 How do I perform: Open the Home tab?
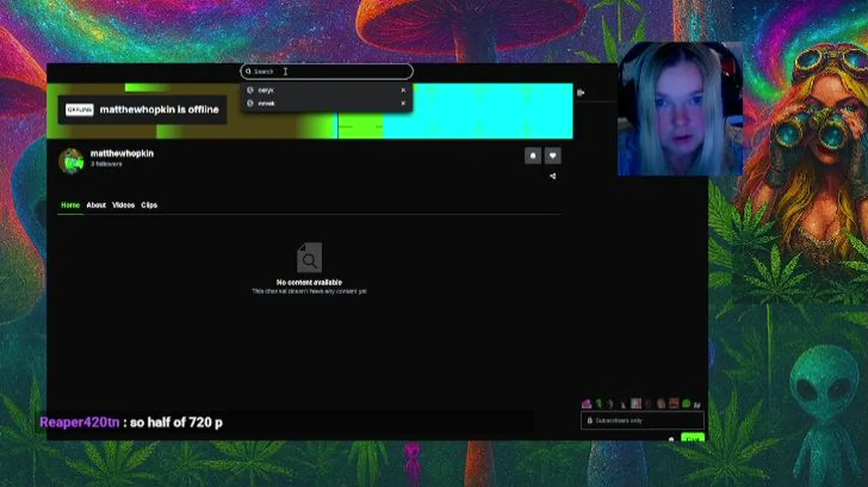coord(70,205)
